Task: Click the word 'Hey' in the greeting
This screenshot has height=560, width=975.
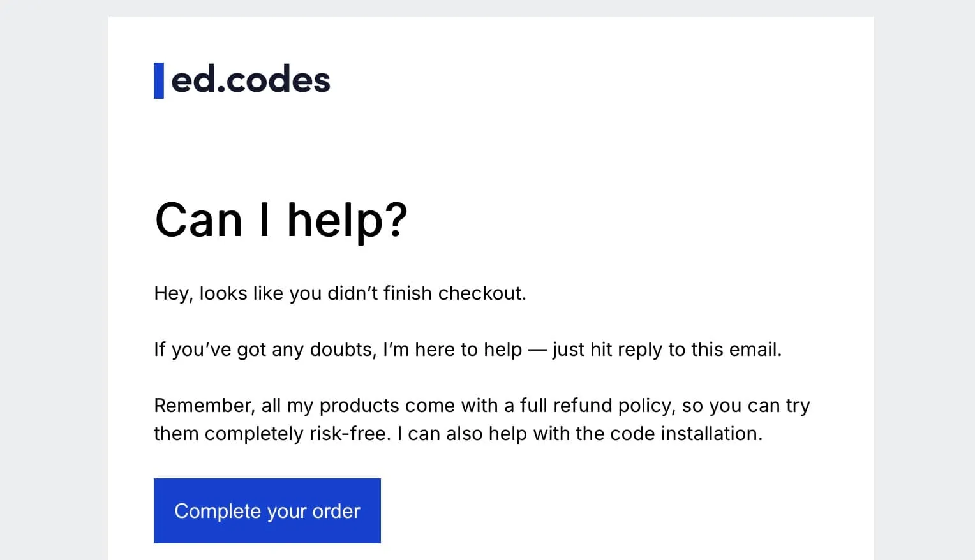Action: 171,293
